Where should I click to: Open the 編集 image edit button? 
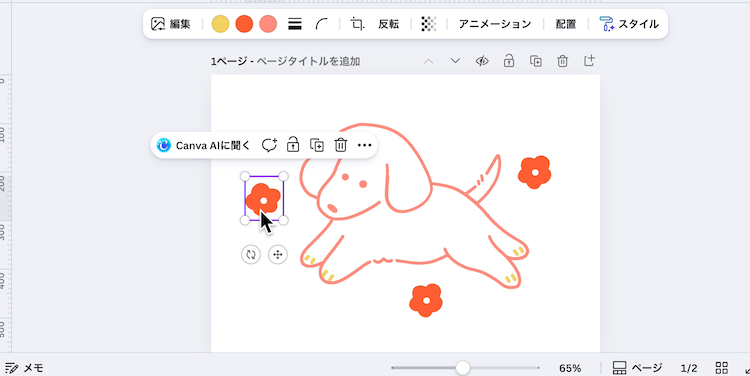click(x=171, y=24)
